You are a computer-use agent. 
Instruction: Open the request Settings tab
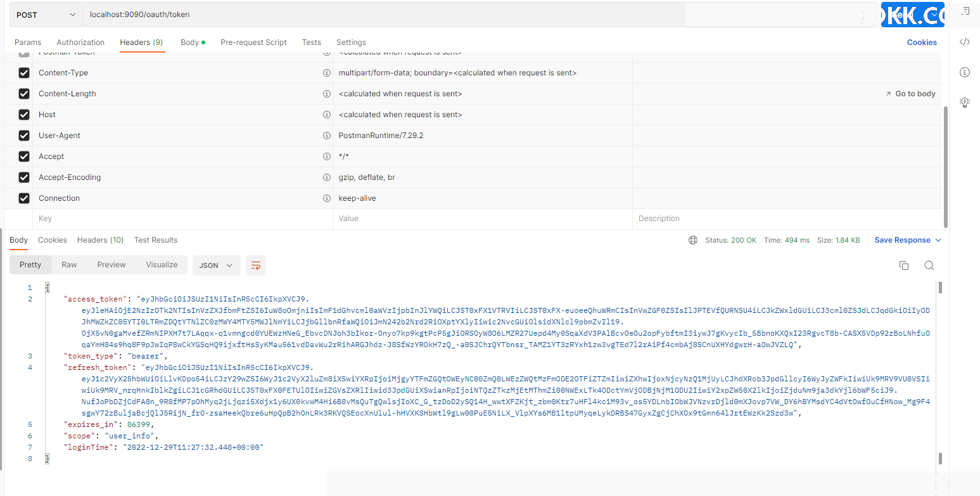tap(351, 42)
